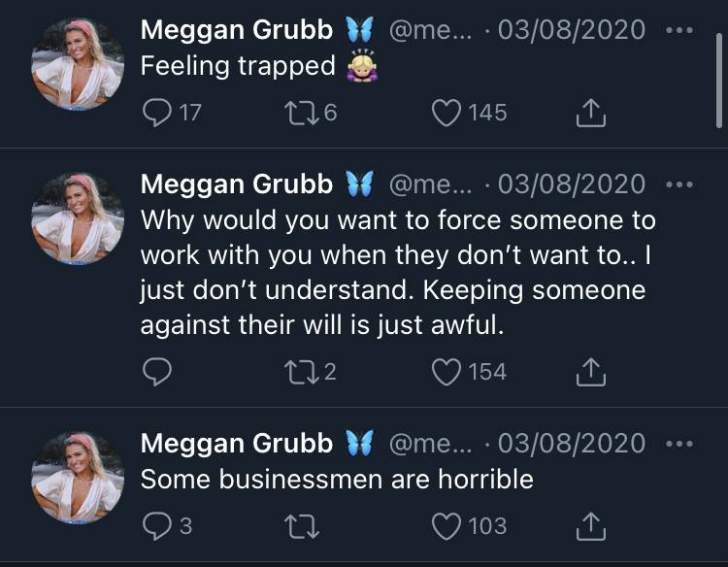This screenshot has width=728, height=567.
Task: Click the scrollbar thumb at the right edge
Action: click(x=719, y=80)
